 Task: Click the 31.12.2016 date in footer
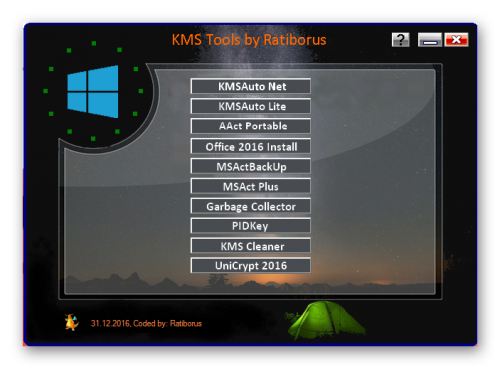(x=110, y=323)
